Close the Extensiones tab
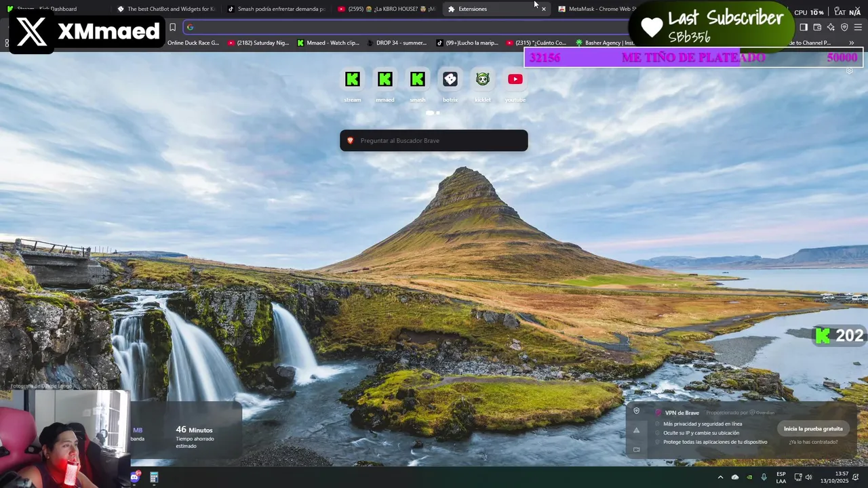868x488 pixels. point(543,9)
